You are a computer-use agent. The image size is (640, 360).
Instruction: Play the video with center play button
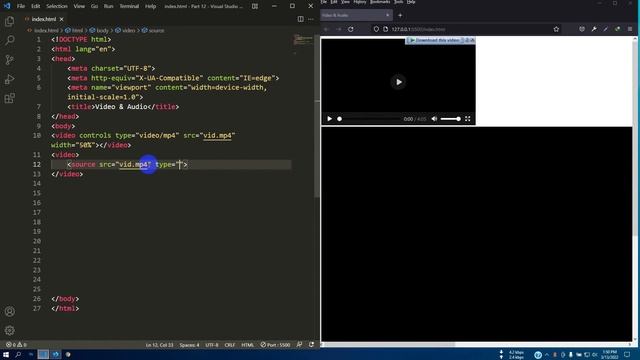tap(398, 82)
